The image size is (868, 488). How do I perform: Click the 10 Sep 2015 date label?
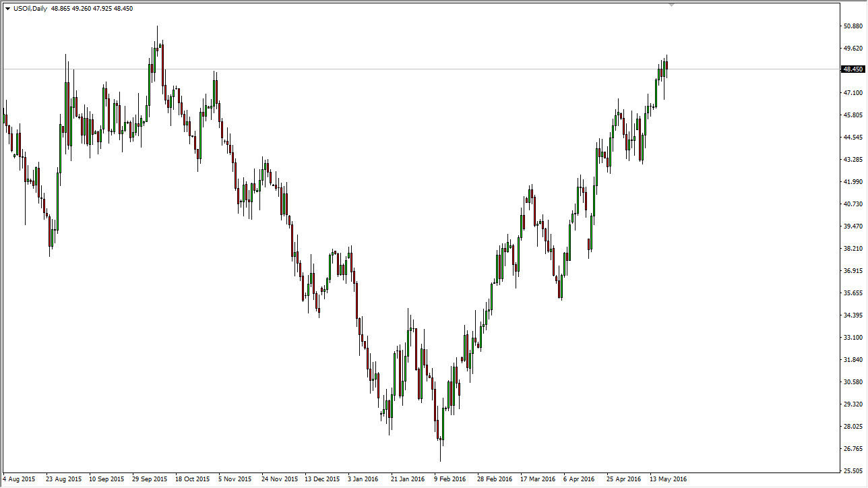click(106, 479)
